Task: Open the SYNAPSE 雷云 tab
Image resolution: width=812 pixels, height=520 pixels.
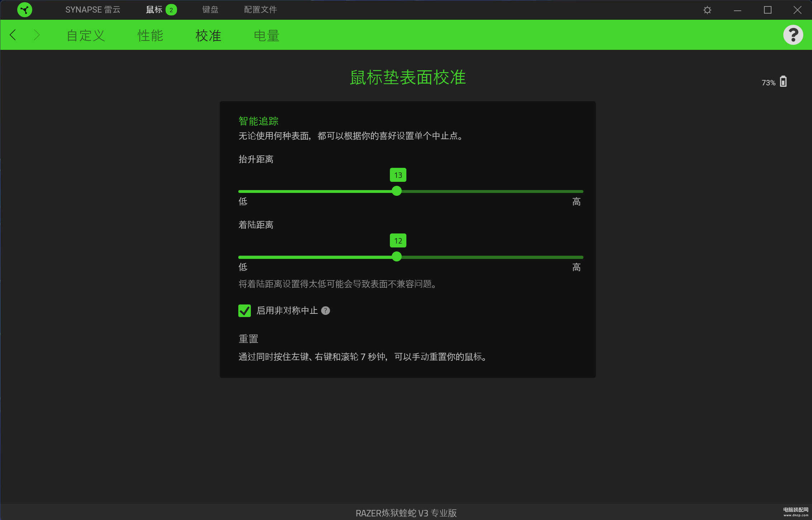Action: 93,10
